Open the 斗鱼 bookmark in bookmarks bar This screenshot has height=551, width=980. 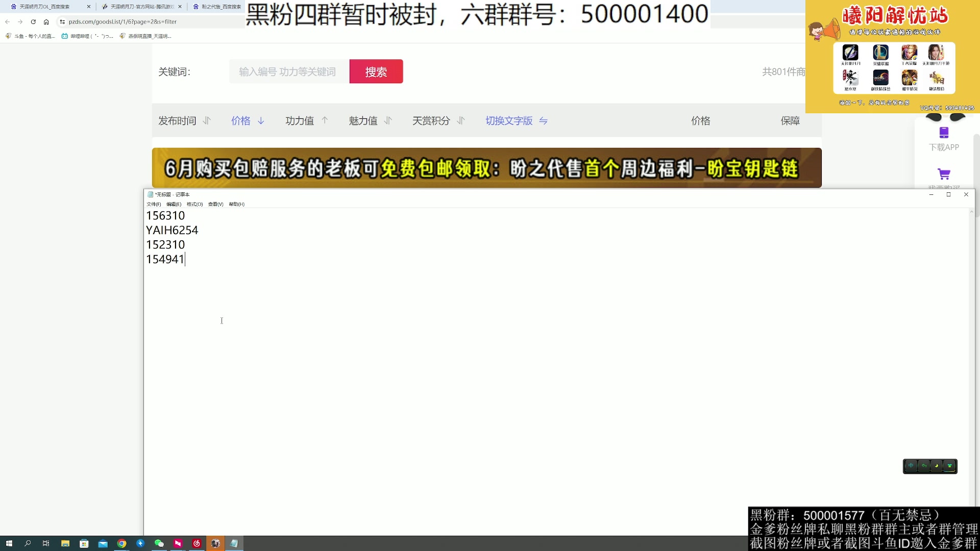pos(31,36)
